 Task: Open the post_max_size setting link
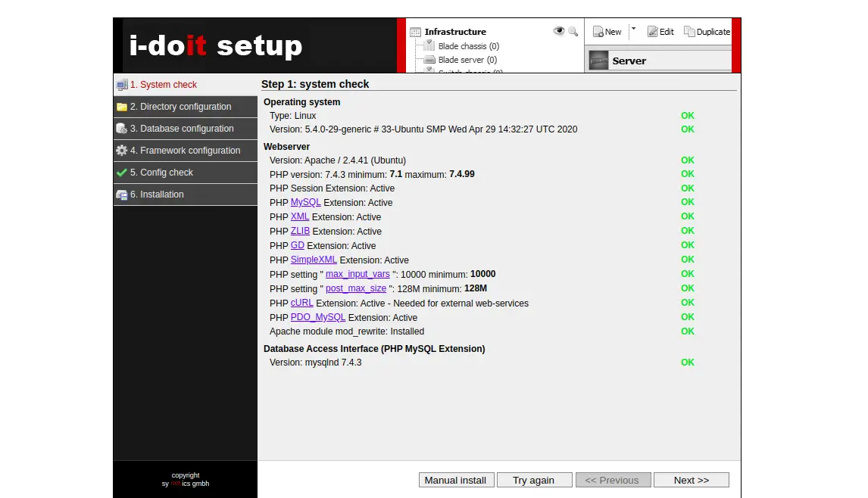coord(356,289)
